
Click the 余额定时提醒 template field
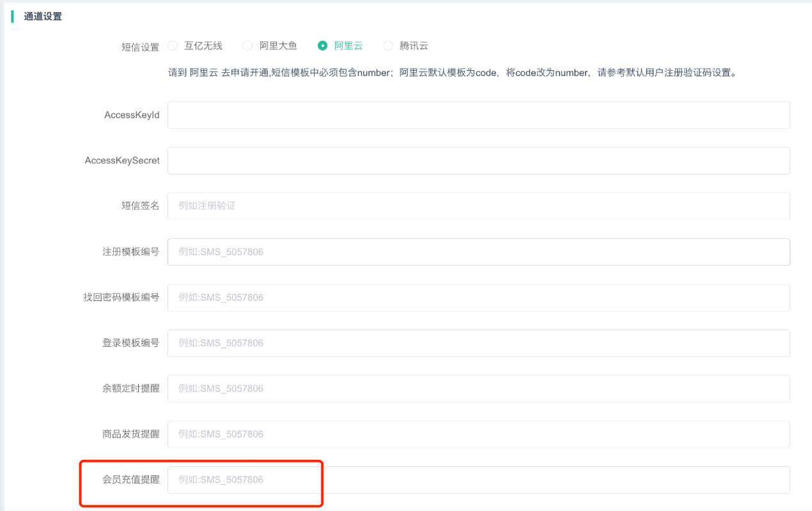478,388
